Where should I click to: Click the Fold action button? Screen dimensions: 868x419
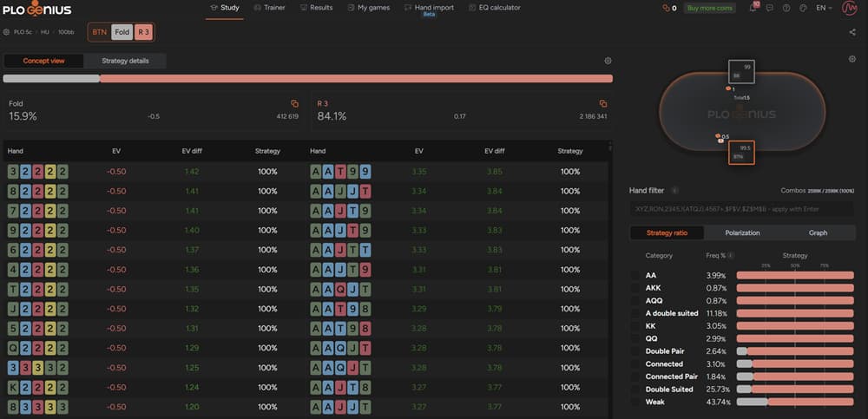coord(122,32)
